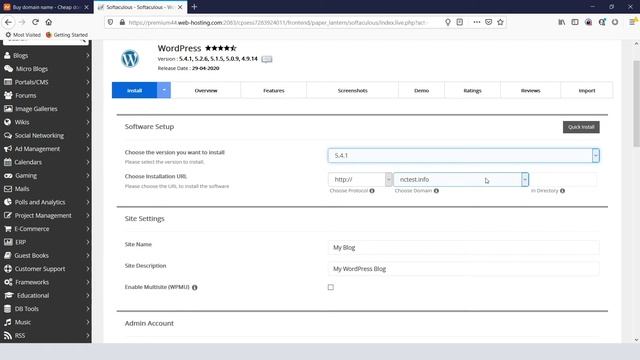Image resolution: width=640 pixels, height=360 pixels.
Task: Open the Import tab
Action: click(x=587, y=90)
